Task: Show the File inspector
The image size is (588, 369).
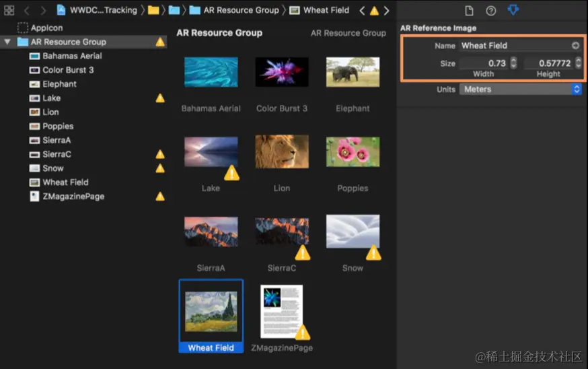Action: pyautogui.click(x=469, y=11)
